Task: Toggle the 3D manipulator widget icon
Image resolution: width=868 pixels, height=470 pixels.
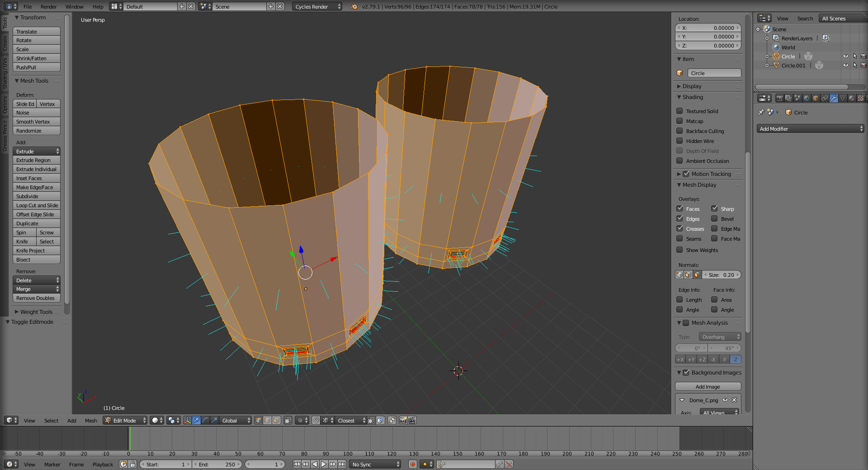Action: tap(187, 420)
